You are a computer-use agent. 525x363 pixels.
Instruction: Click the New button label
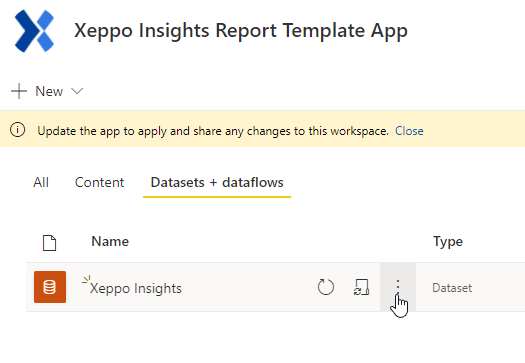49,91
